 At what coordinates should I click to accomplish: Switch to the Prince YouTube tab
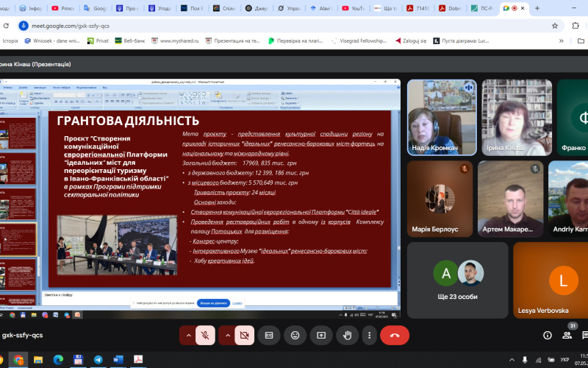63,8
